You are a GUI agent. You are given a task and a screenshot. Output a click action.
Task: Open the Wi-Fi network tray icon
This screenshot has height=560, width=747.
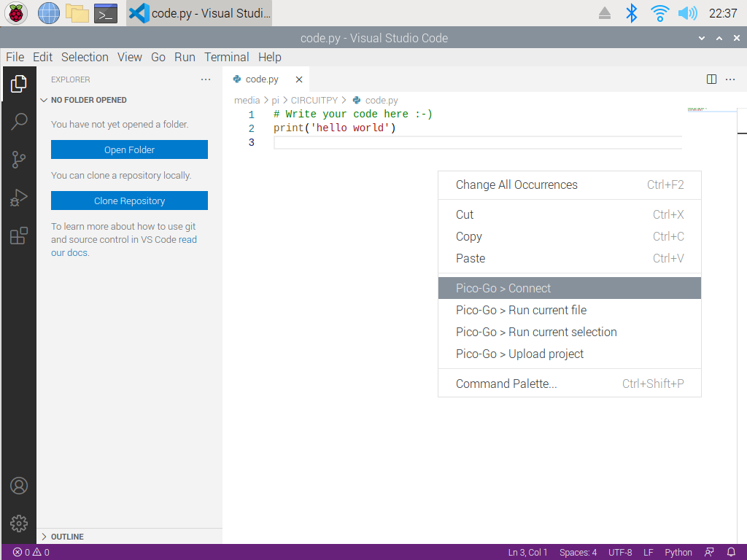pyautogui.click(x=659, y=13)
